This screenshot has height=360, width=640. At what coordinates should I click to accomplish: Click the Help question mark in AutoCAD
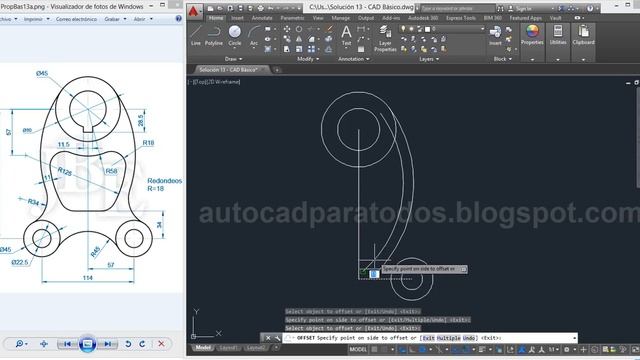pos(590,8)
